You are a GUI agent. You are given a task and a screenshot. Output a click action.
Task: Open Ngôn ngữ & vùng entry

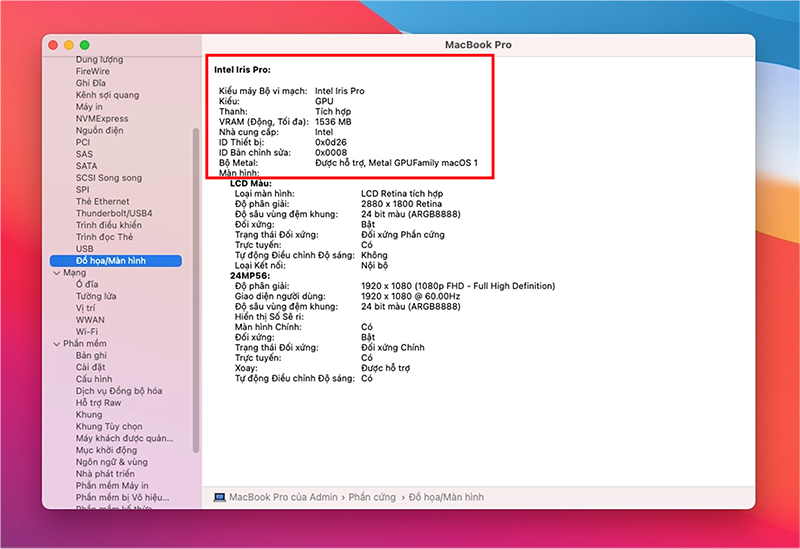112,462
